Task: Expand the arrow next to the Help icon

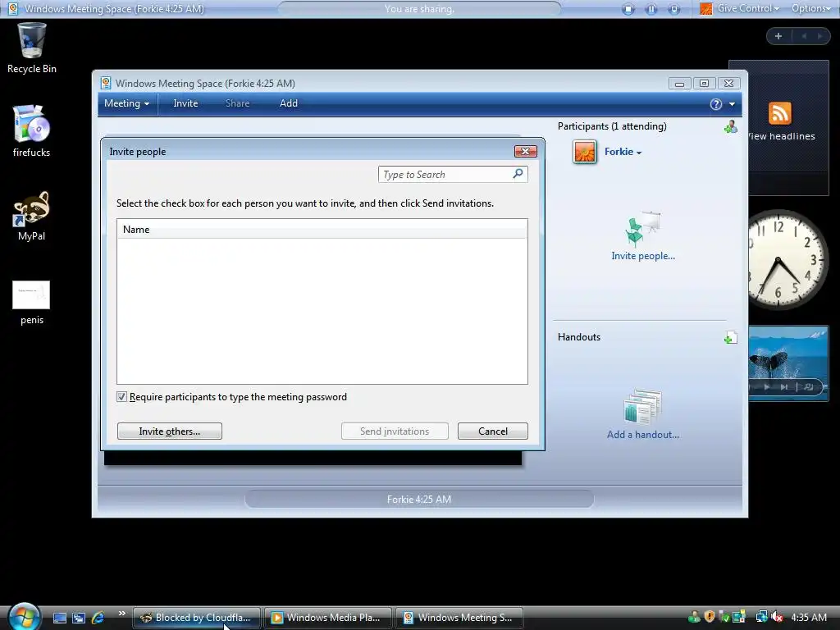Action: pyautogui.click(x=732, y=104)
